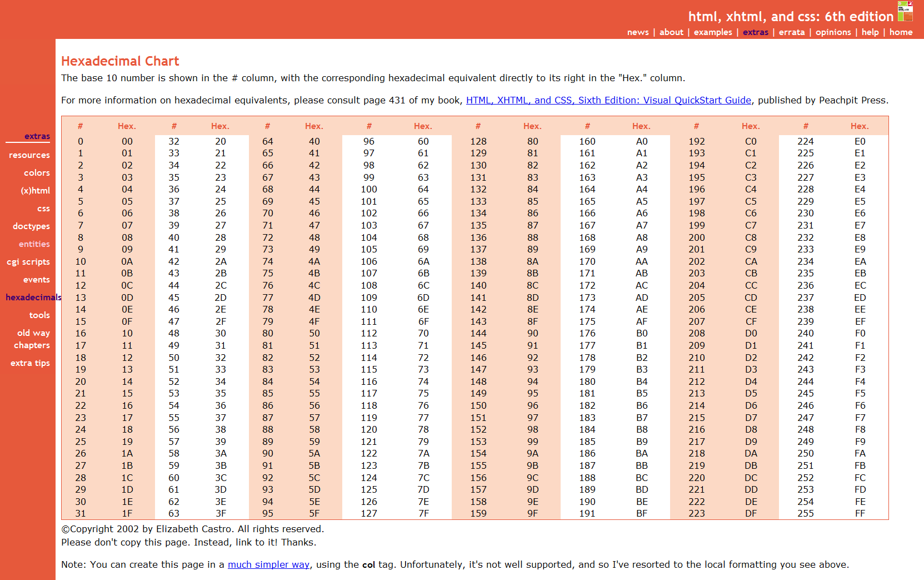Click the book cover icon in header
The image size is (924, 580).
coord(906,12)
